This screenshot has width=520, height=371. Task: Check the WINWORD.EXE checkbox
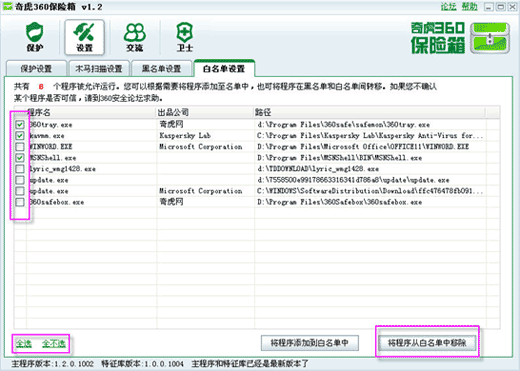[20, 147]
